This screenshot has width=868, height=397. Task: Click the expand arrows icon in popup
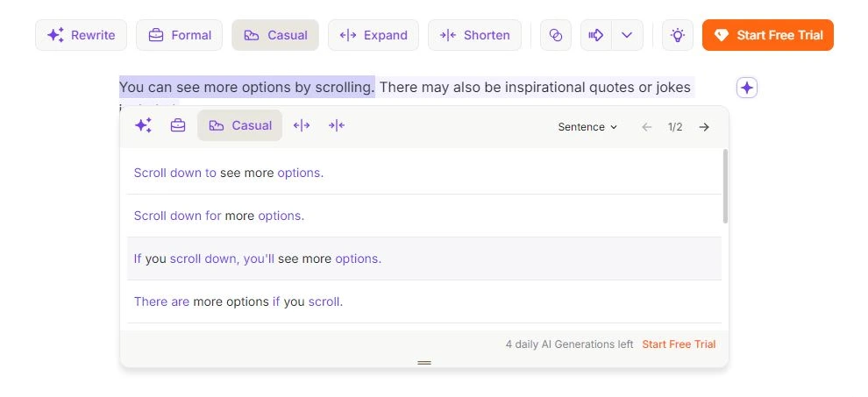(x=302, y=125)
